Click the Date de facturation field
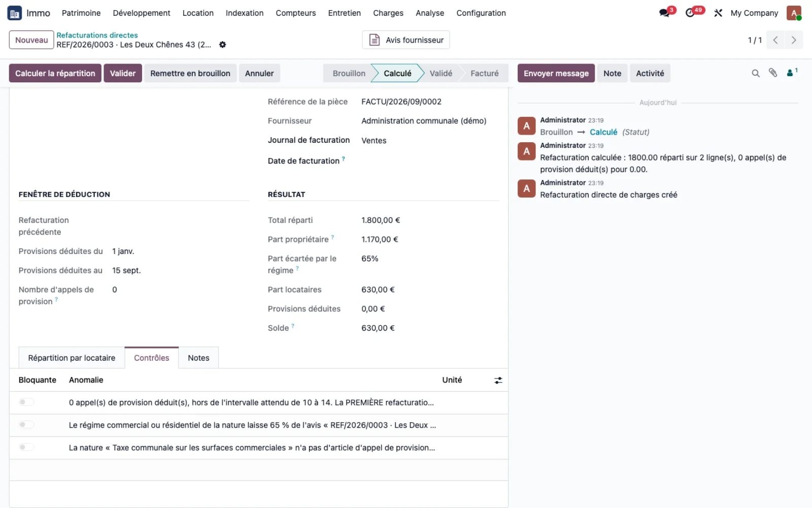This screenshot has width=812, height=508. coord(429,161)
